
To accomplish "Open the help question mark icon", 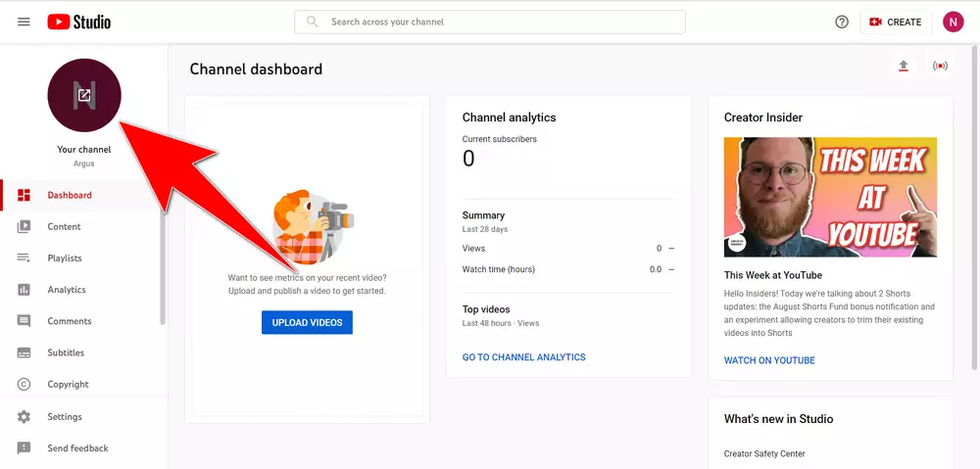I will point(842,22).
